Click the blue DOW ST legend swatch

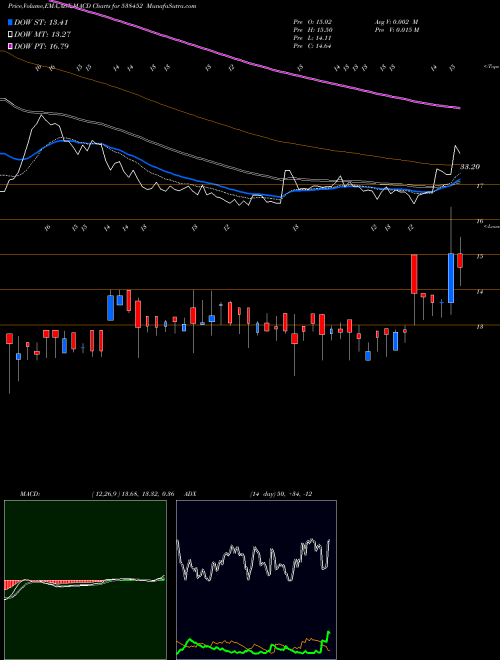(x=11, y=23)
